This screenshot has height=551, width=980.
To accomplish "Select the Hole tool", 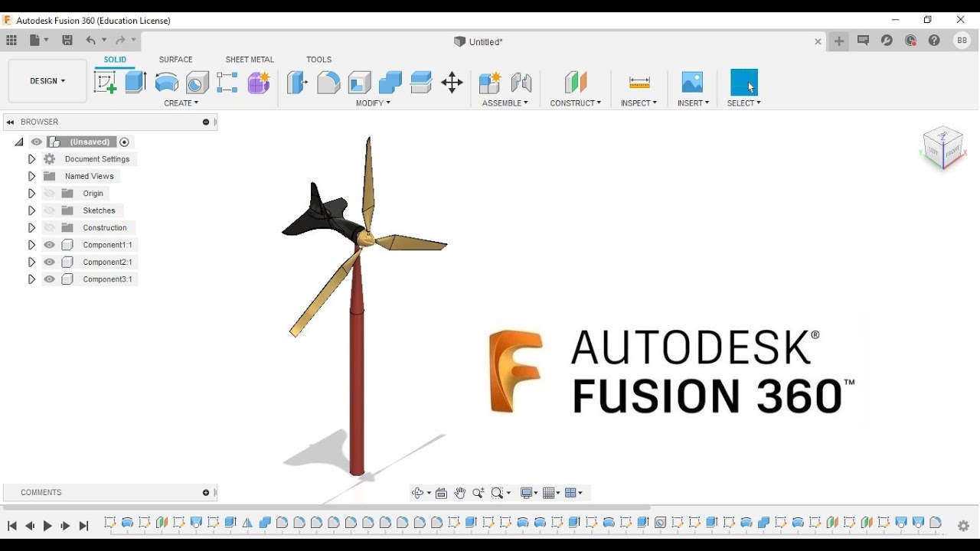I will pyautogui.click(x=198, y=82).
